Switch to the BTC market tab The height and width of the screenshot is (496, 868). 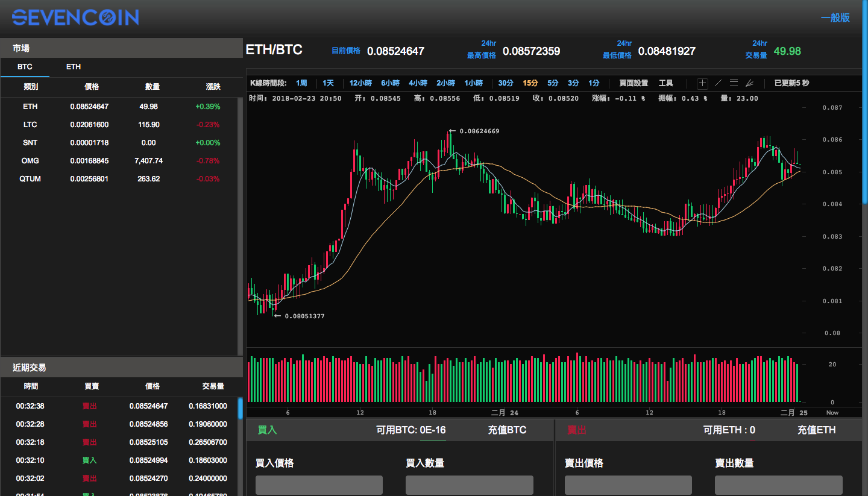pos(25,67)
